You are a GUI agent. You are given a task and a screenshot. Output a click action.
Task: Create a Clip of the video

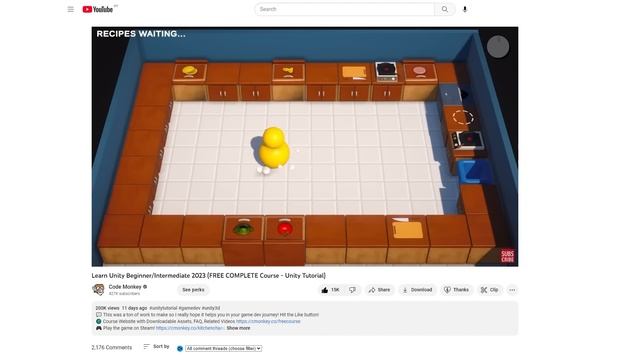(x=489, y=290)
